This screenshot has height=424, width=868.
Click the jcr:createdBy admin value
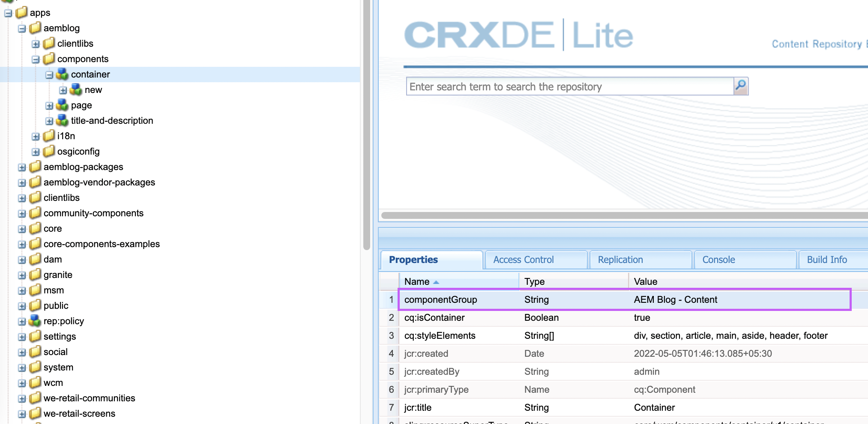click(647, 371)
